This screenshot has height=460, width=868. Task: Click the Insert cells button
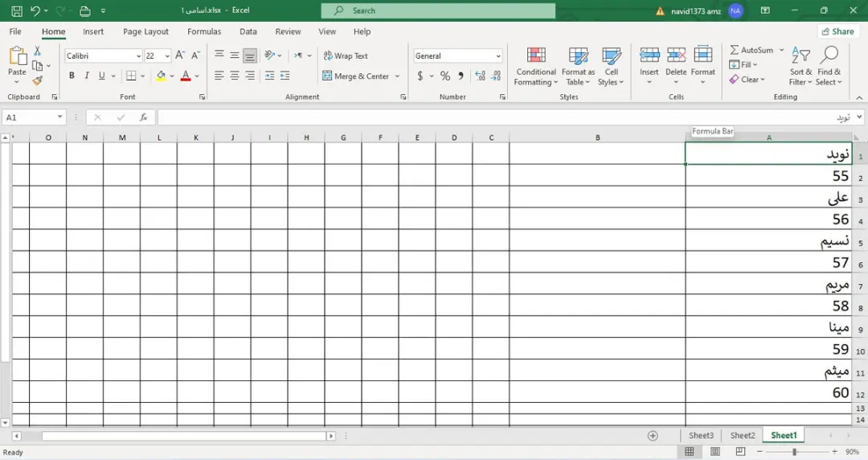(x=649, y=67)
